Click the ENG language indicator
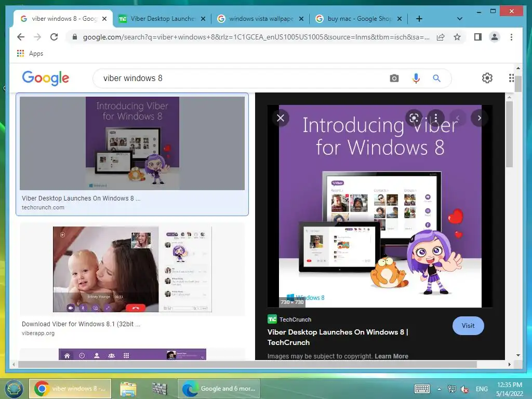 click(482, 389)
